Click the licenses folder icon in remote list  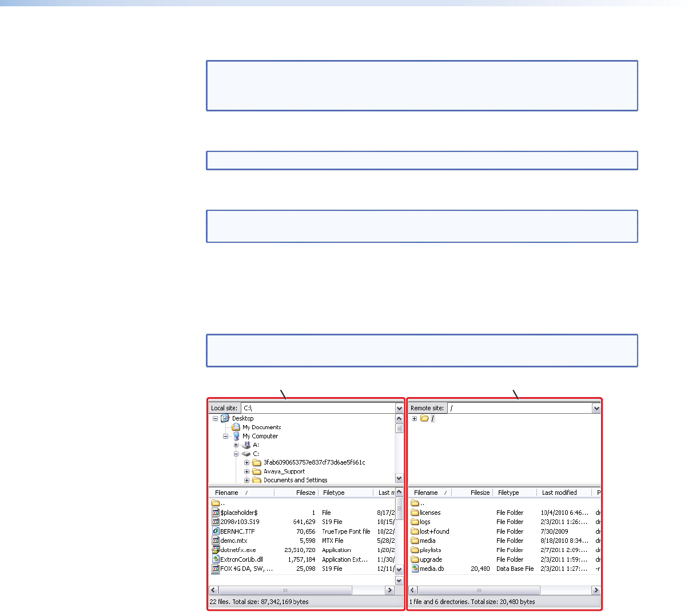pos(415,513)
